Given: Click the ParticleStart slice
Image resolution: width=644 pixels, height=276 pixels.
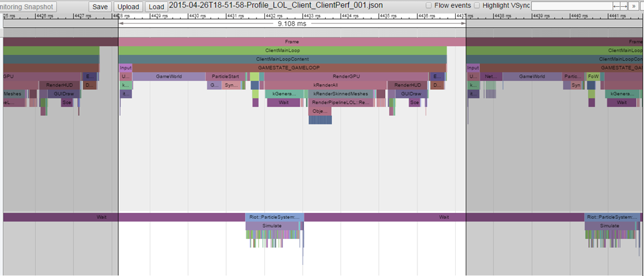Looking at the screenshot, I should (x=225, y=76).
